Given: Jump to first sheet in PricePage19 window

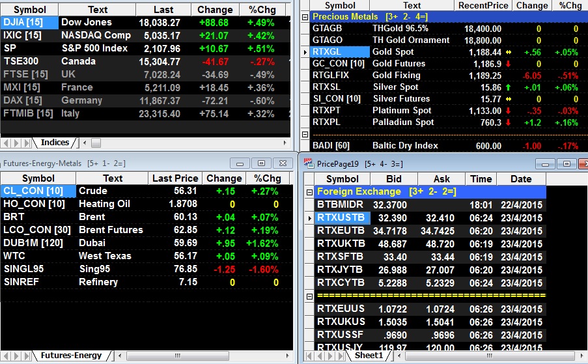Looking at the screenshot, I should [309, 356].
